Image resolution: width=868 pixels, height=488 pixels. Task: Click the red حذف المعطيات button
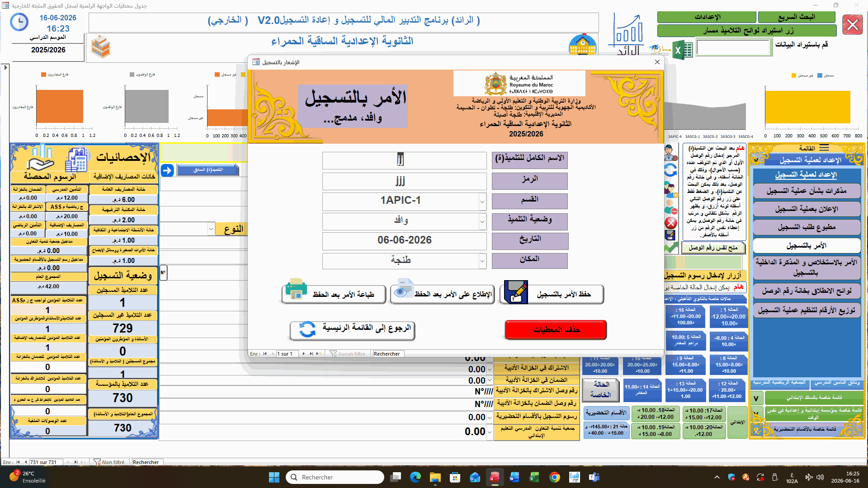[x=556, y=330]
